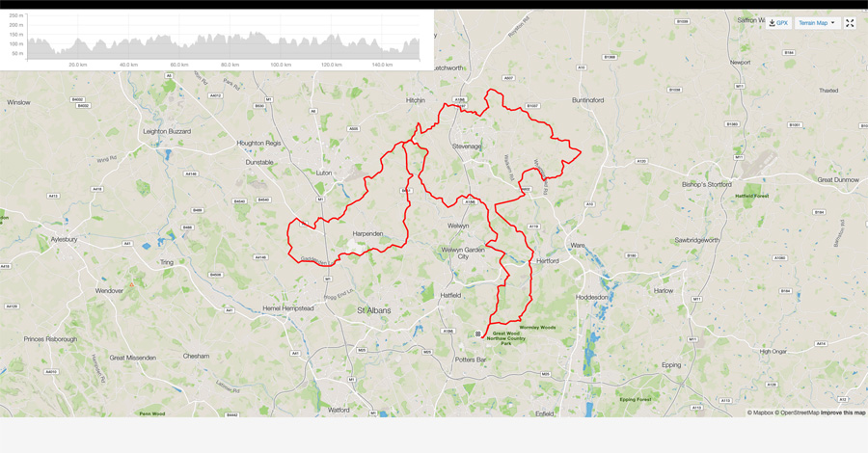Open the OpenStreetMap attribution link

pyautogui.click(x=798, y=413)
